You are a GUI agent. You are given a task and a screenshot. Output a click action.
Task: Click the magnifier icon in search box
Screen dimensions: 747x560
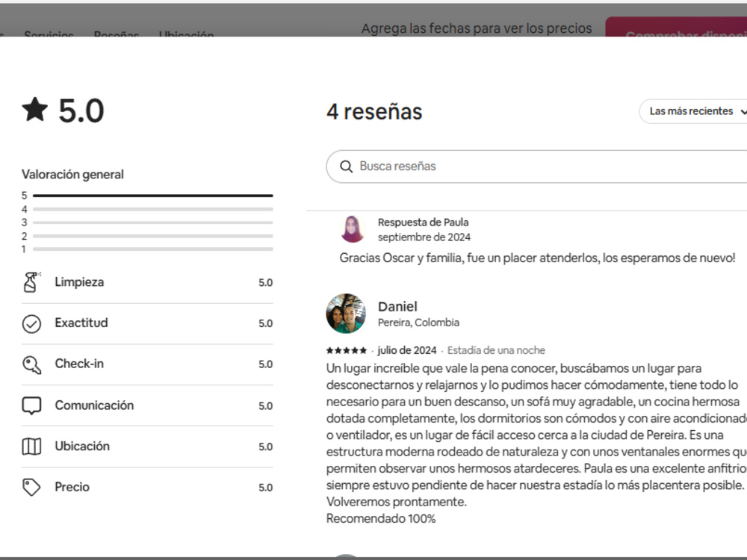click(347, 167)
